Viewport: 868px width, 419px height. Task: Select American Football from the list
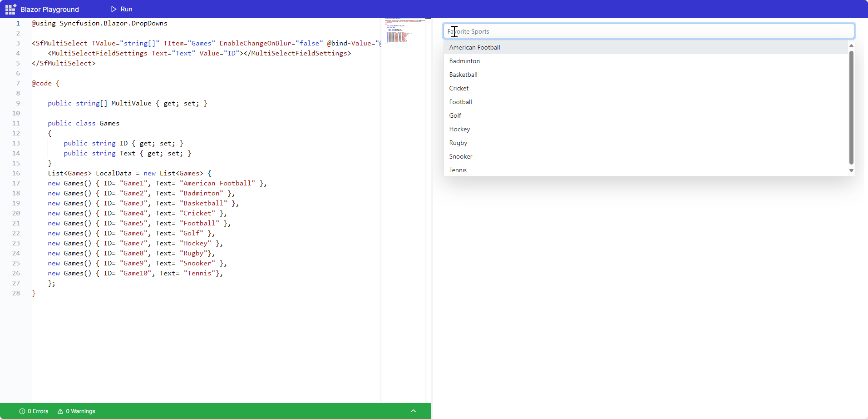474,47
